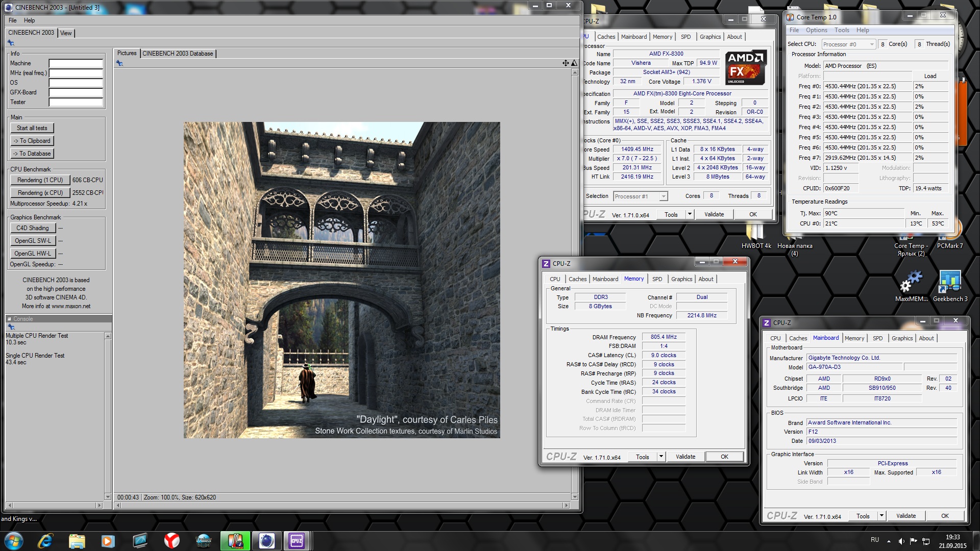
Task: Switch to CPU-Z taskbar button
Action: pos(297,541)
